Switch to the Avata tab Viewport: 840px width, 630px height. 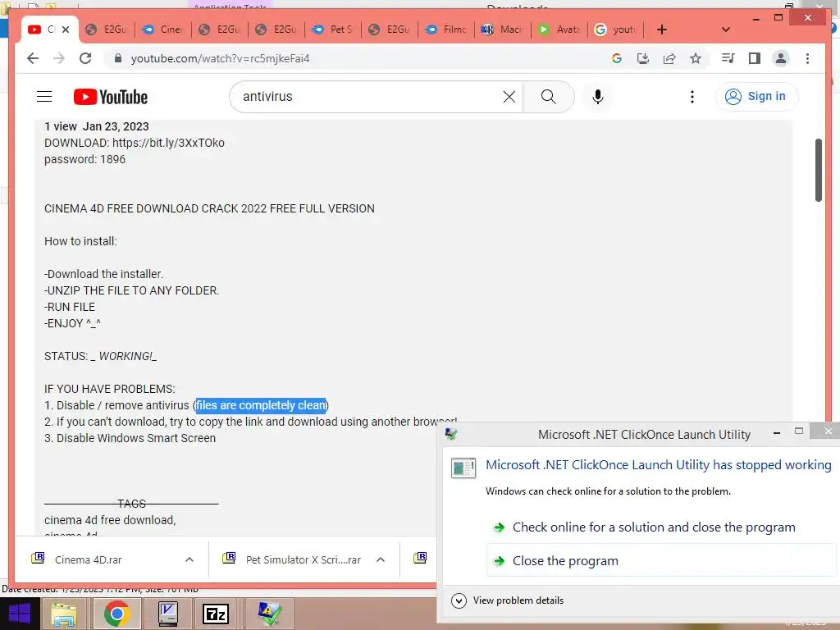(x=559, y=30)
